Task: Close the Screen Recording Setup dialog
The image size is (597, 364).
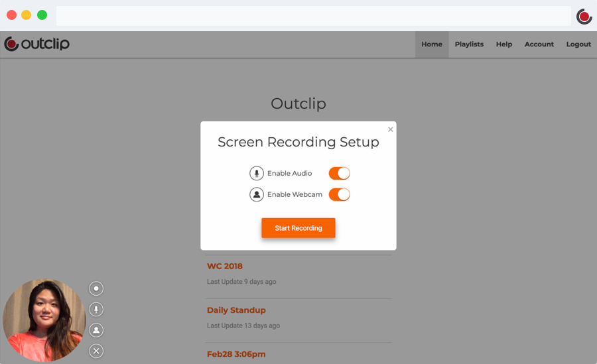Action: tap(391, 130)
